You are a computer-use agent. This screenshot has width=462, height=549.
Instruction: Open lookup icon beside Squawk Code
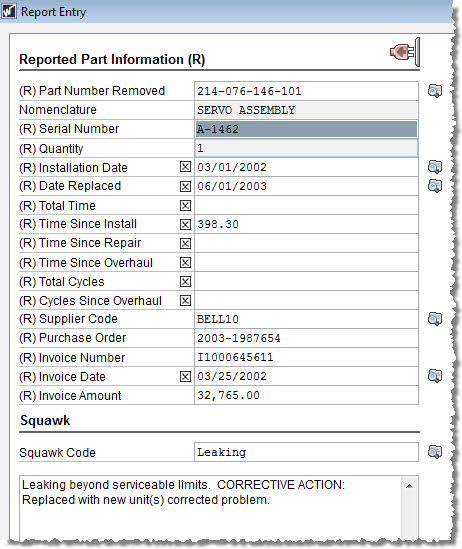(x=435, y=452)
